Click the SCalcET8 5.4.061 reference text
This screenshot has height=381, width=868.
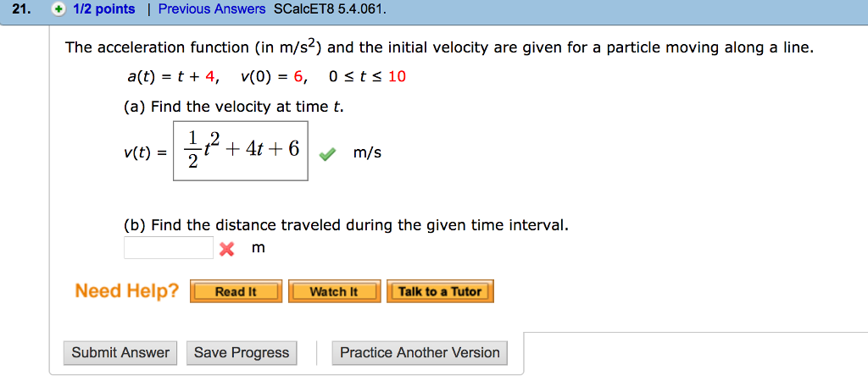tap(330, 9)
